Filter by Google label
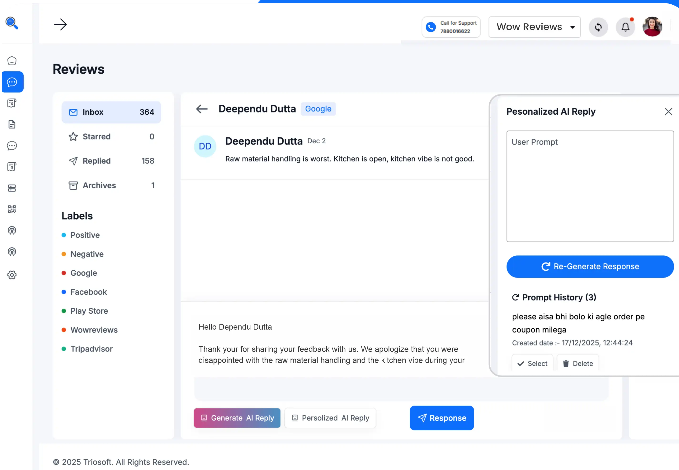The height and width of the screenshot is (470, 679). tap(79, 273)
